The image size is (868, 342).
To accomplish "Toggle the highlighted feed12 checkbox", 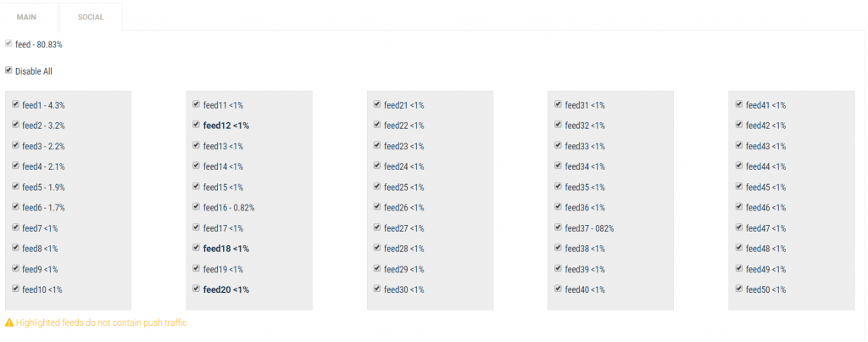I will pyautogui.click(x=197, y=125).
